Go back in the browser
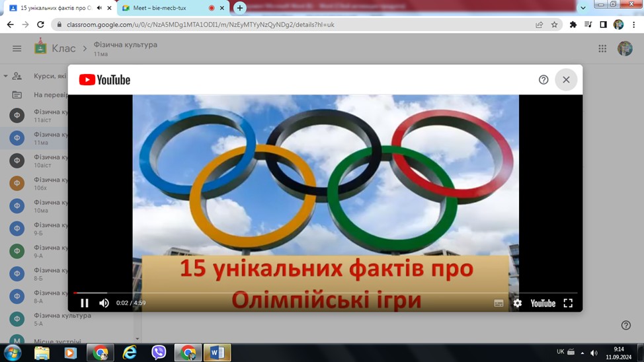644x362 pixels. (x=11, y=24)
